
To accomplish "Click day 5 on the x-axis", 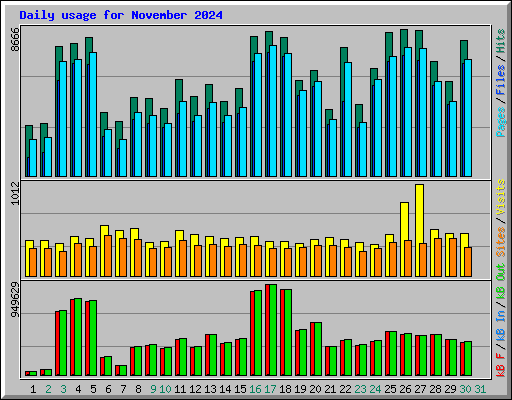I will (93, 389).
